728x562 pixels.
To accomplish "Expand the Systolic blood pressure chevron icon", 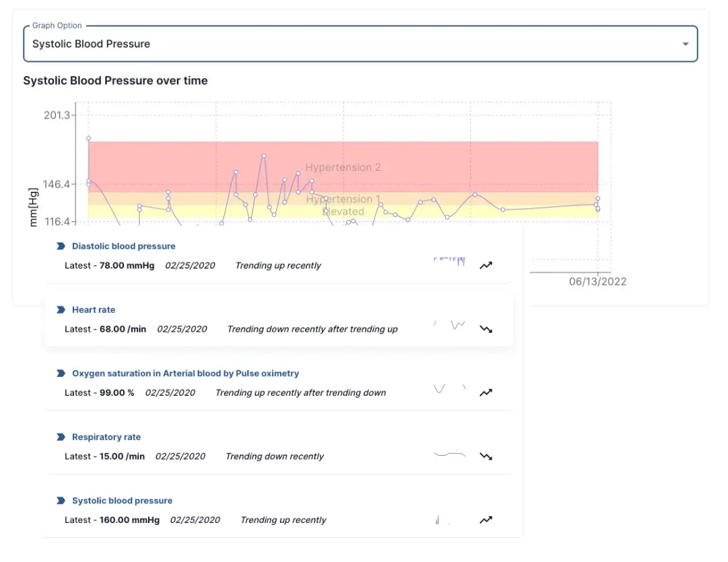I will click(x=61, y=500).
